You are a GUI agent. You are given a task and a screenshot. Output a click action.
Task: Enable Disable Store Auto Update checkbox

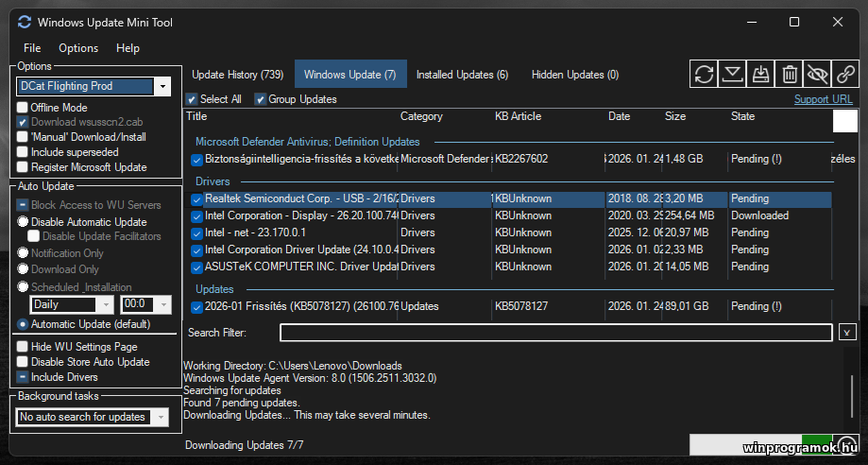22,361
